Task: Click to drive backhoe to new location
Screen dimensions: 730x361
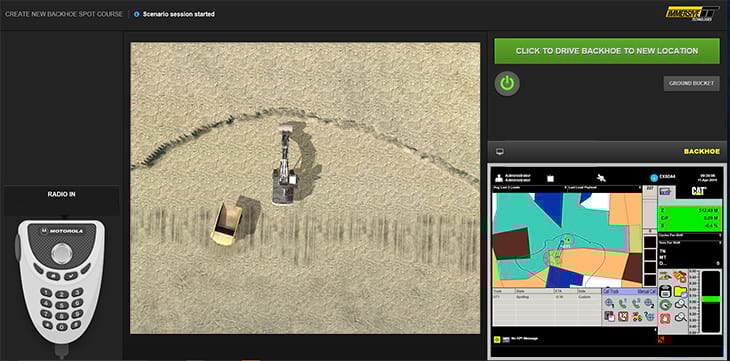Action: (x=607, y=51)
